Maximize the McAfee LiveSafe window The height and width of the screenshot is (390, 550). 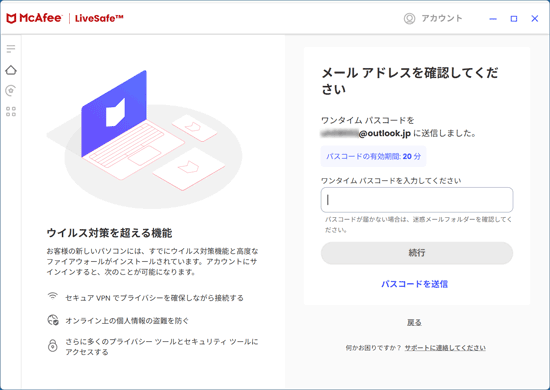514,19
